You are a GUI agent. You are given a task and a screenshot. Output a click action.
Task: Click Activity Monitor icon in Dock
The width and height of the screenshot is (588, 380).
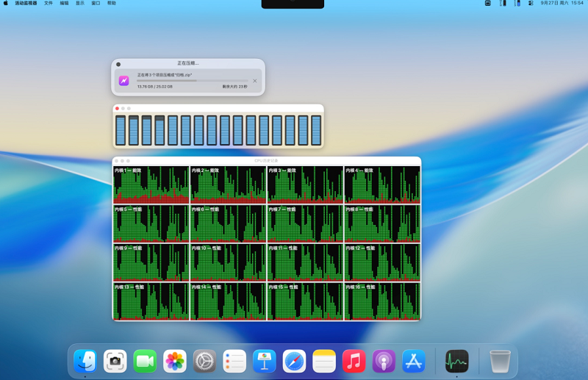pyautogui.click(x=456, y=361)
